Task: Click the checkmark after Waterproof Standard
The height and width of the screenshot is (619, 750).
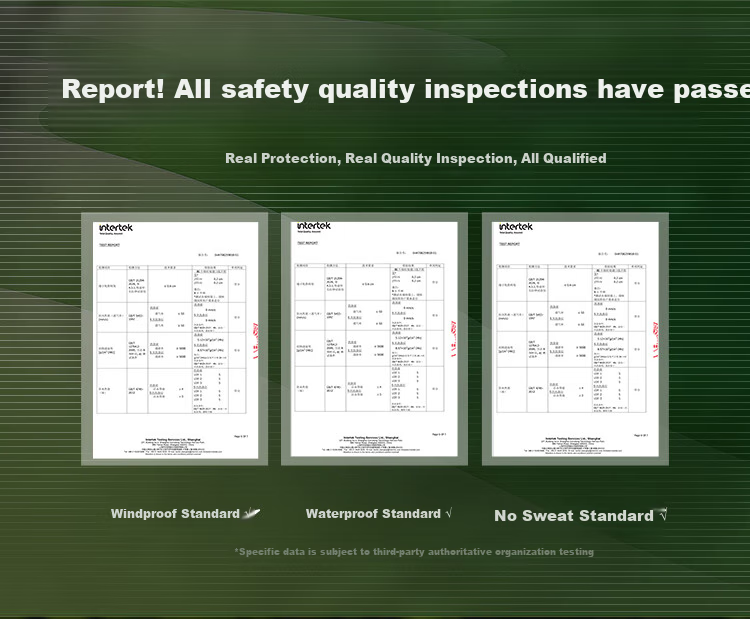Action: pos(449,513)
